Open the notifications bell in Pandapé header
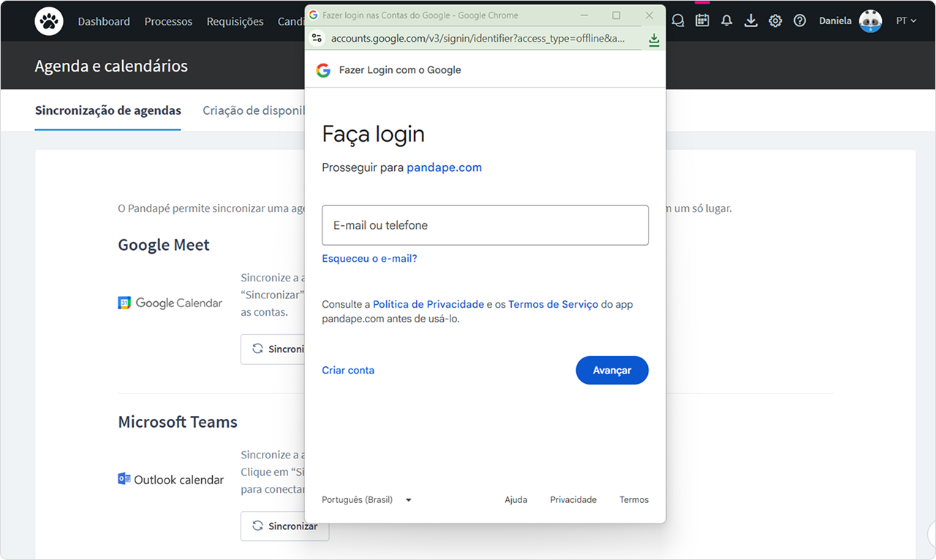 pyautogui.click(x=726, y=21)
